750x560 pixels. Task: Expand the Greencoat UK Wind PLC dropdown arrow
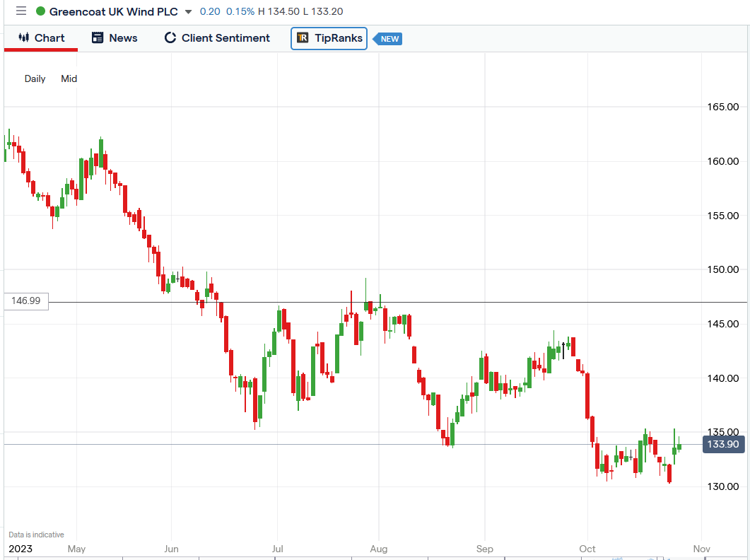pos(189,11)
